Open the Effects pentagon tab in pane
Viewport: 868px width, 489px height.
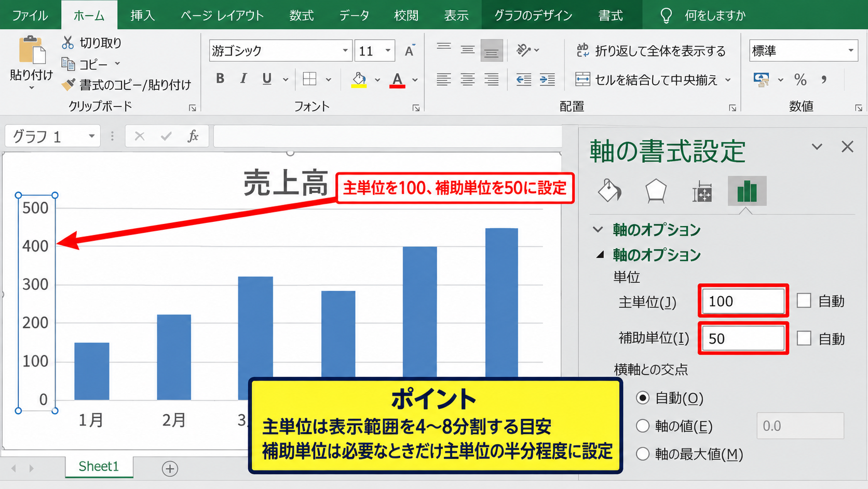(x=656, y=191)
